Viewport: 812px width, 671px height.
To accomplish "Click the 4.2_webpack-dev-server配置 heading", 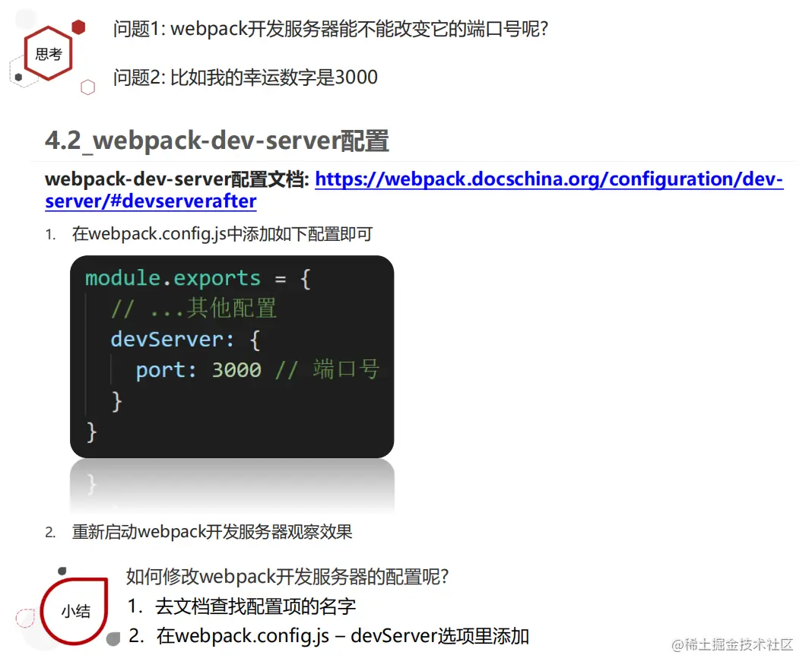I will (217, 141).
